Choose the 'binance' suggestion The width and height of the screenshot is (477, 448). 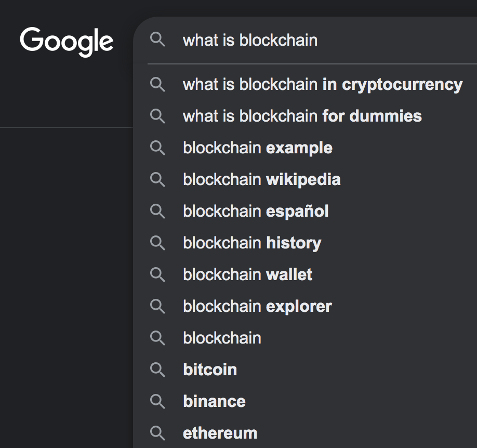coord(305,401)
